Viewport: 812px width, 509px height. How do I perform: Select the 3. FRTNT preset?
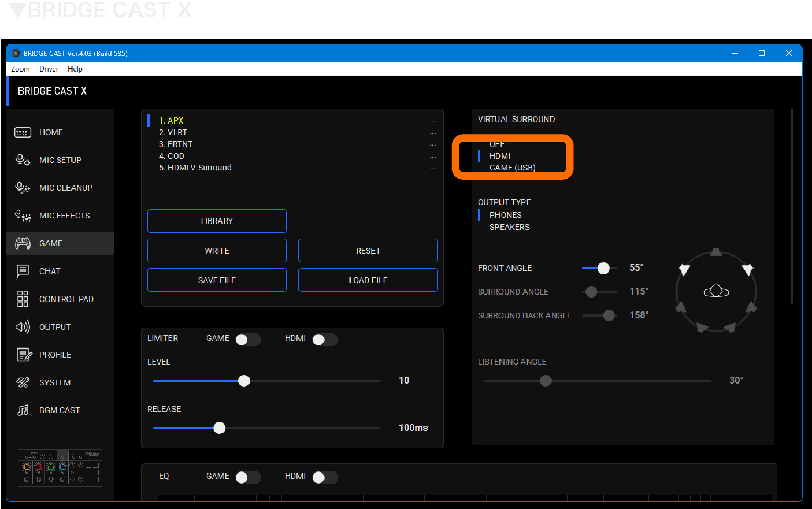coord(176,144)
